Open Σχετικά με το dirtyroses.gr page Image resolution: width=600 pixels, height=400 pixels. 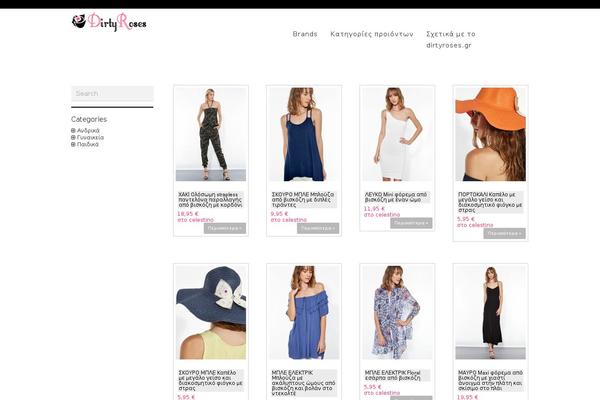pyautogui.click(x=451, y=39)
